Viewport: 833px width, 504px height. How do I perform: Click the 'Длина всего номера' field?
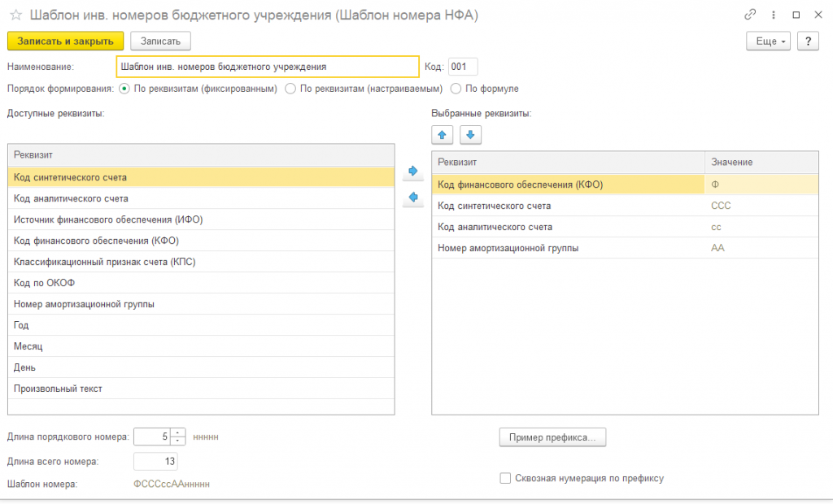155,462
